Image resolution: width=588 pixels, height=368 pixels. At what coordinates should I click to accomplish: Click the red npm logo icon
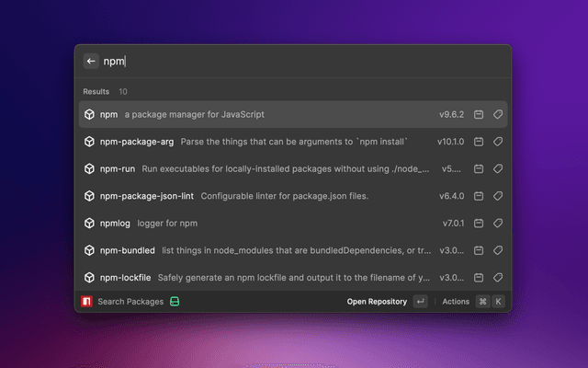tap(86, 301)
